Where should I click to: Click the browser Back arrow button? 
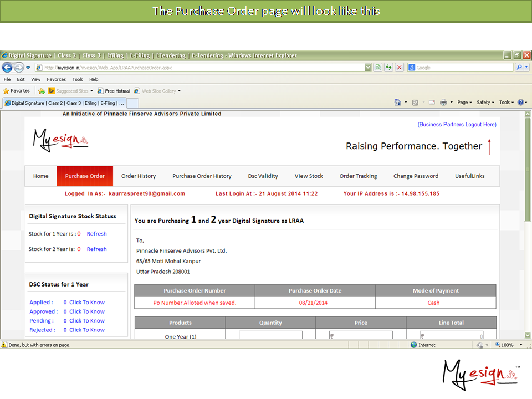click(7, 68)
